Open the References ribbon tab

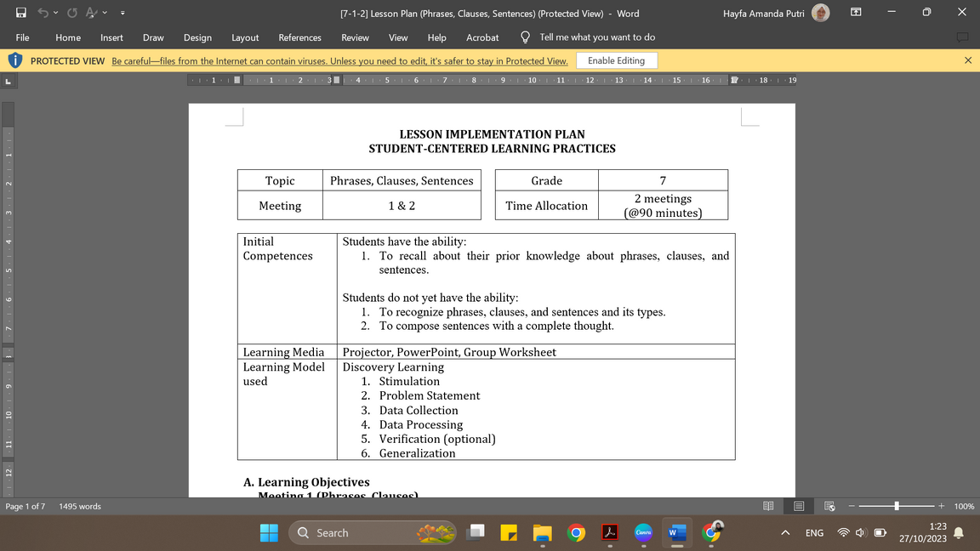pos(299,37)
